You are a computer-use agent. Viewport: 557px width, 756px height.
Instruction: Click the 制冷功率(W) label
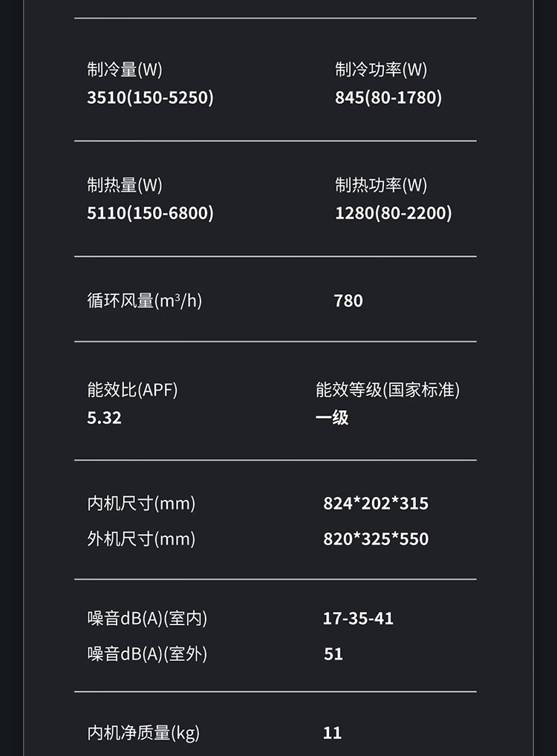381,70
